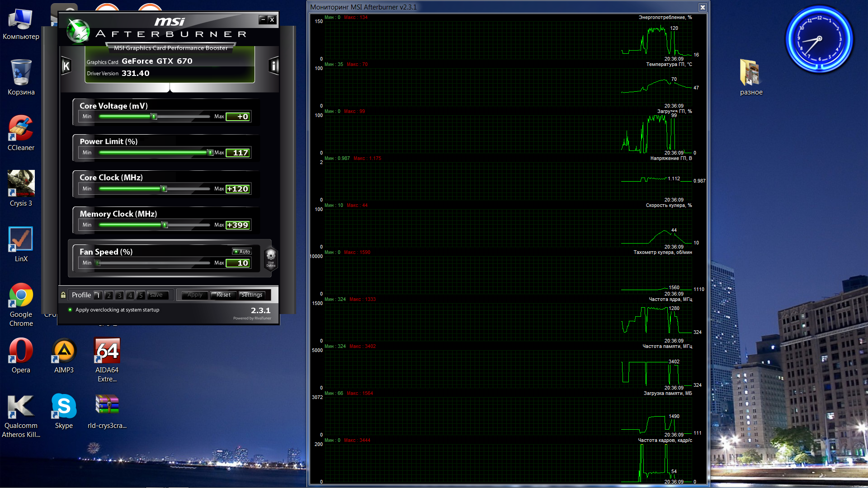868x488 pixels.
Task: Open Afterburner Settings
Action: pyautogui.click(x=252, y=295)
